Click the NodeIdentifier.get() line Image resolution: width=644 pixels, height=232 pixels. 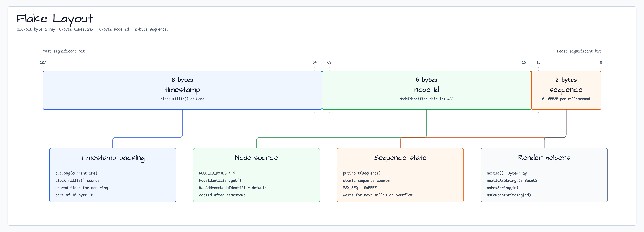(x=220, y=180)
